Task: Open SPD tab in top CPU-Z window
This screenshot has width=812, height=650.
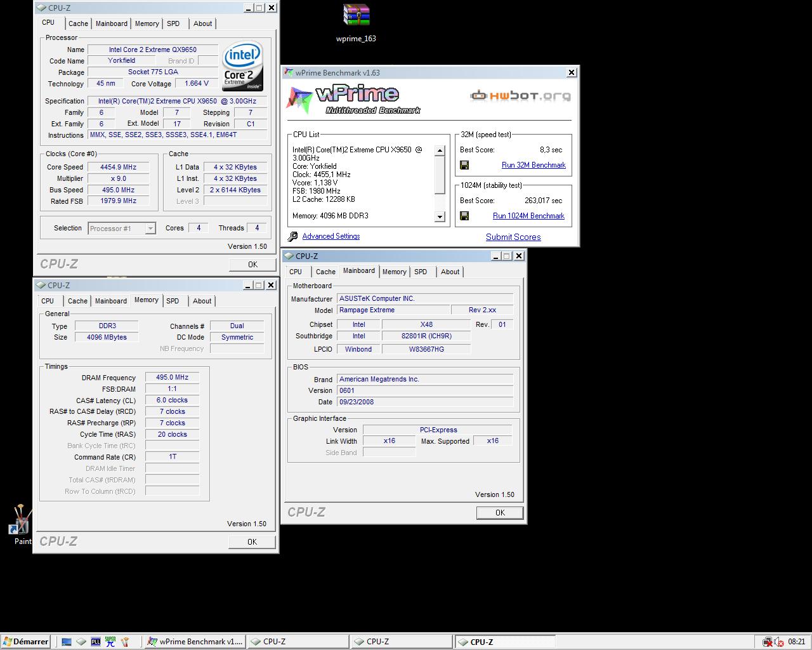Action: coord(173,23)
